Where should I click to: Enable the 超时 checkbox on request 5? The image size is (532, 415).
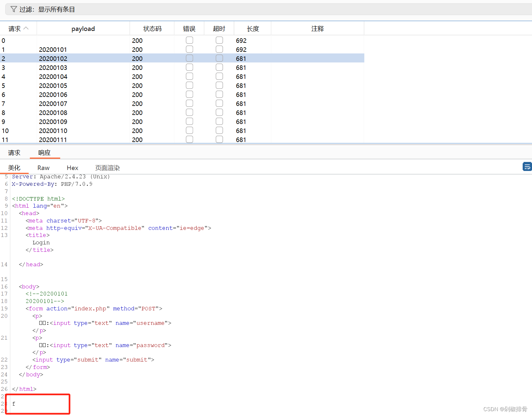[x=219, y=85]
